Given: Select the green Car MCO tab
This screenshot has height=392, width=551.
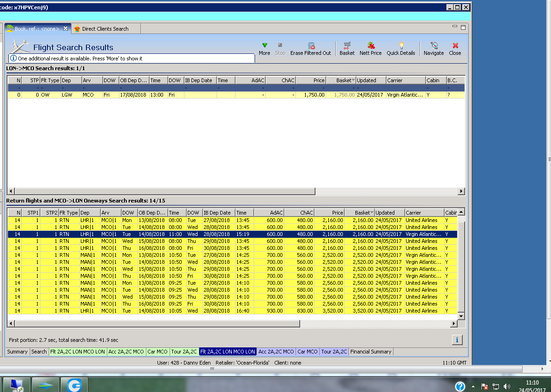Looking at the screenshot, I should point(157,352).
